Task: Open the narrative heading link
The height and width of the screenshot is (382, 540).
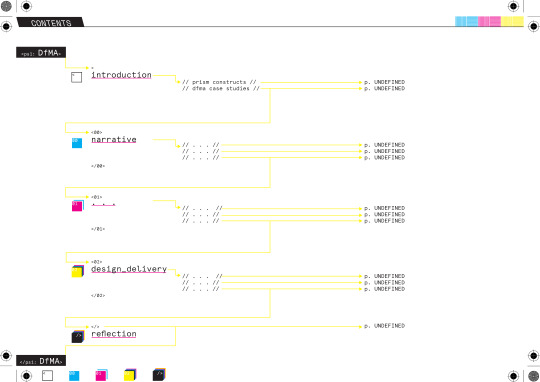Action: [x=114, y=140]
